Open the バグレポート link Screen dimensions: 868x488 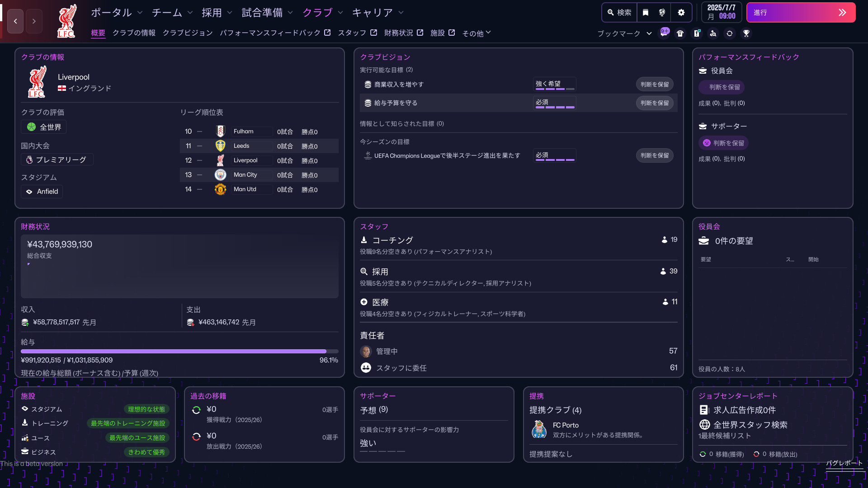pyautogui.click(x=844, y=463)
